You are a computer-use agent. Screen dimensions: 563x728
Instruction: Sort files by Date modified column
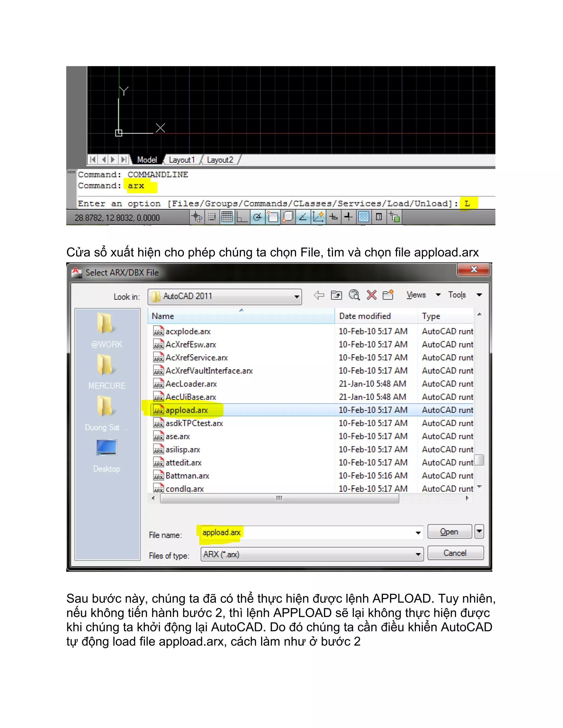(x=376, y=316)
